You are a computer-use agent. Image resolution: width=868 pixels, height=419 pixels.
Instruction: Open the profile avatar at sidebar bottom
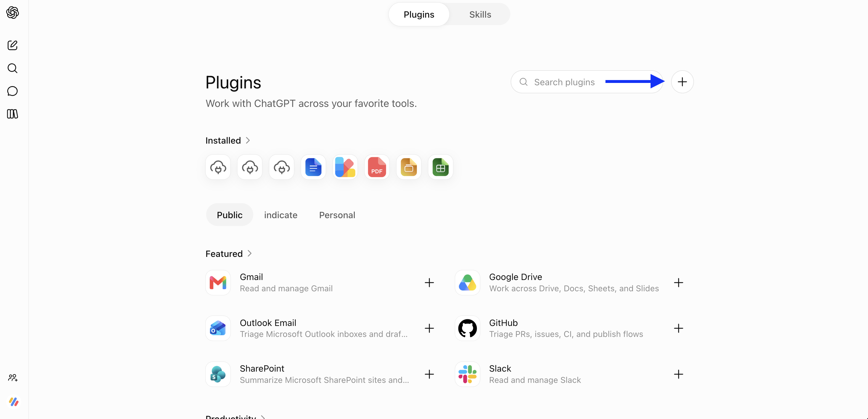pyautogui.click(x=14, y=401)
